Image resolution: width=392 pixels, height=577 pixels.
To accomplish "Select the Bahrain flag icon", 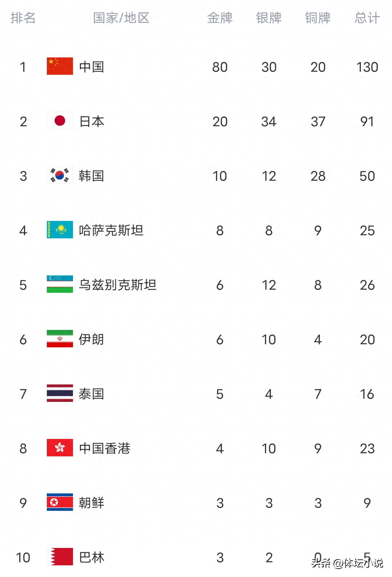I will (x=60, y=557).
